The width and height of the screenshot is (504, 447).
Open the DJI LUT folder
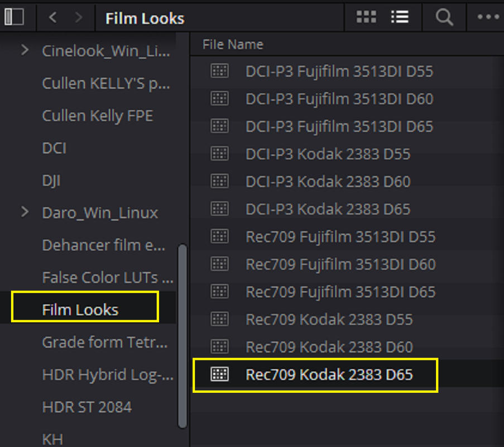pos(51,180)
